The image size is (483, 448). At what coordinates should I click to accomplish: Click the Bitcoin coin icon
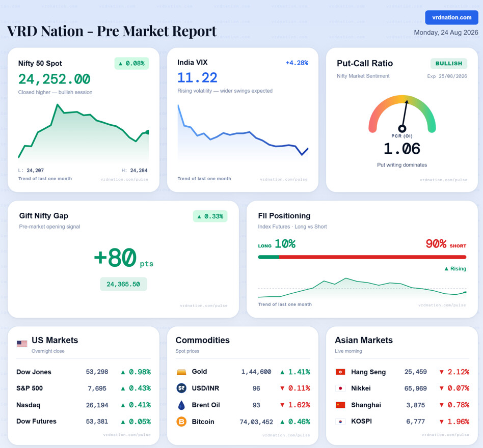181,422
